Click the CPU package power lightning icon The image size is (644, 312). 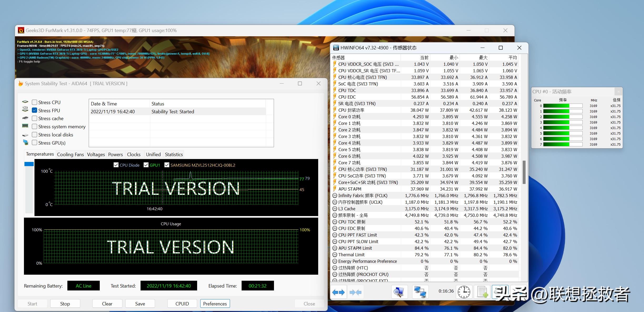click(x=335, y=110)
